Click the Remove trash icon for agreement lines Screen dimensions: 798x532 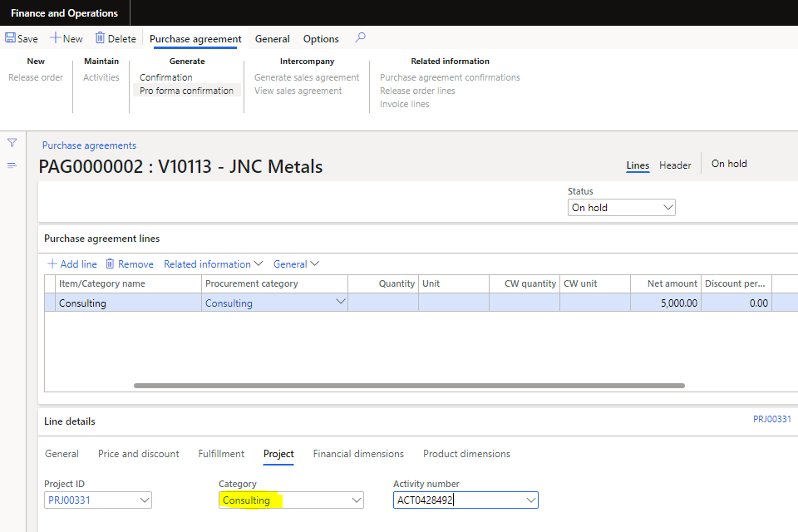[x=110, y=264]
